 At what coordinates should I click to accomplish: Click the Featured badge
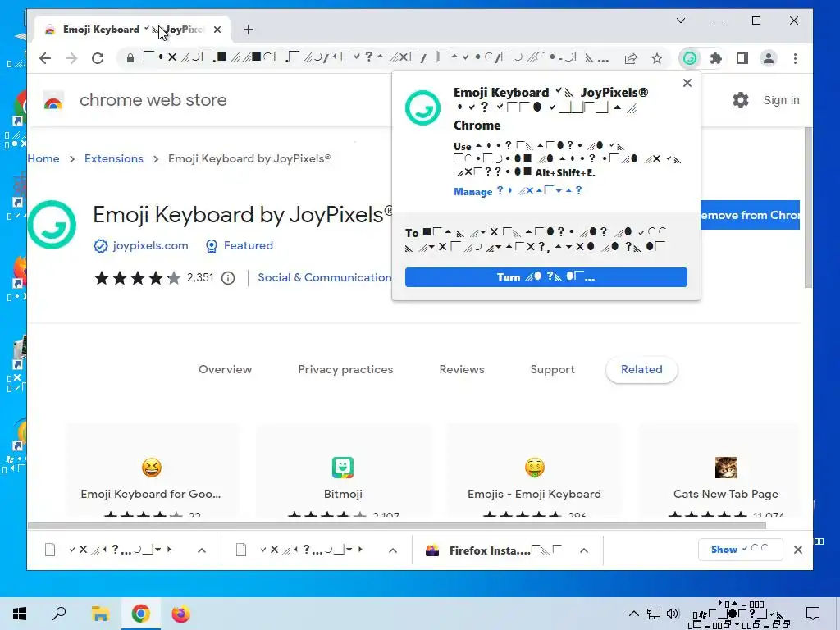pyautogui.click(x=240, y=245)
